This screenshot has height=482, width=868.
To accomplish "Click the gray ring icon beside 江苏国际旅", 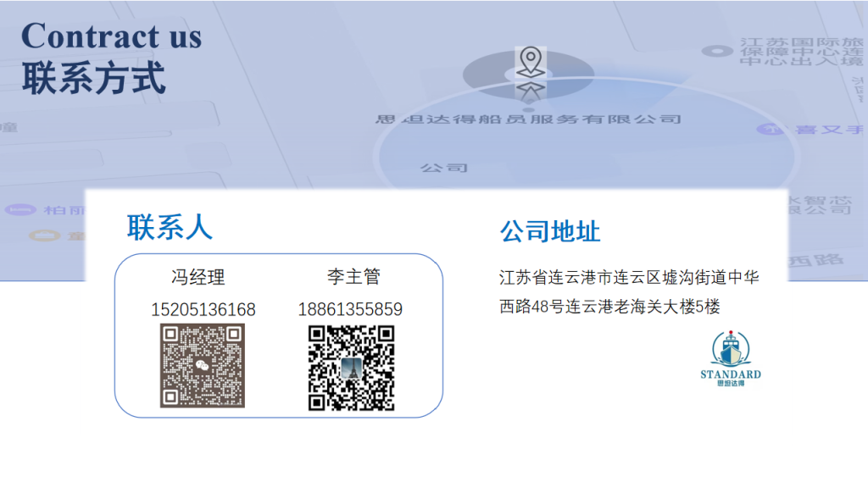I will tap(717, 52).
